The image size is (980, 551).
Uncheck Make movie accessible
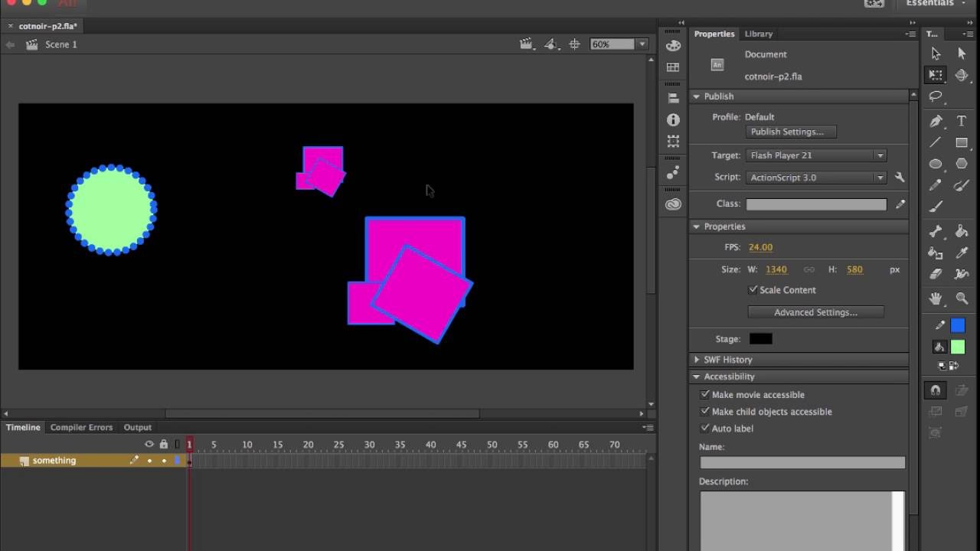tap(705, 395)
